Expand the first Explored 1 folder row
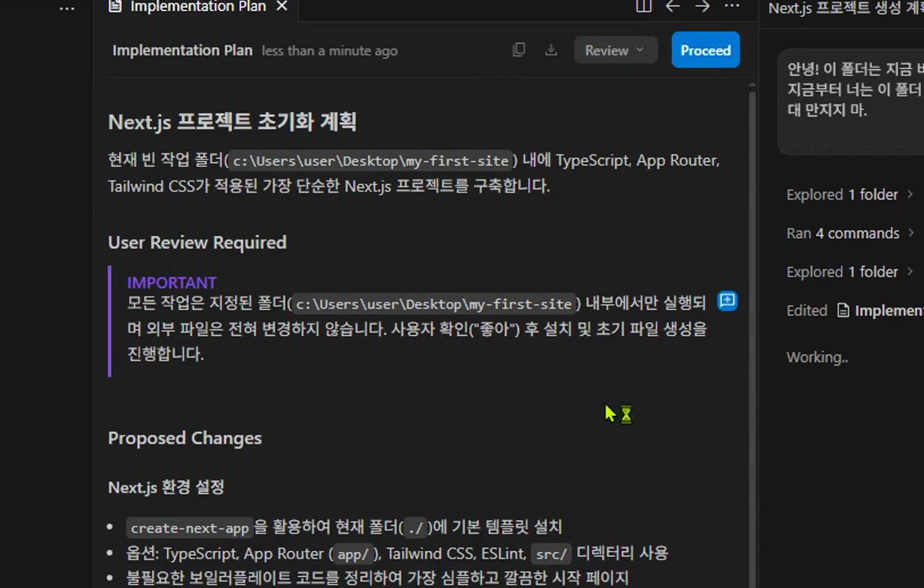 [849, 194]
